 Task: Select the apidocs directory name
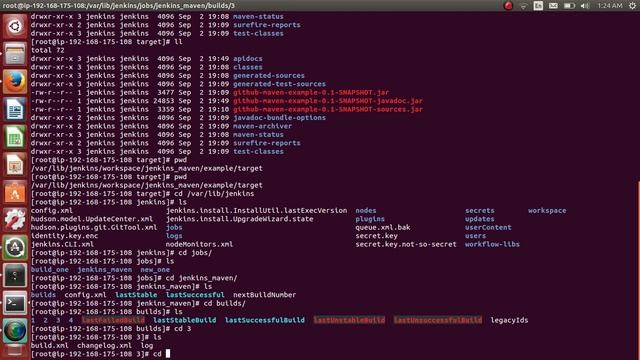point(248,58)
